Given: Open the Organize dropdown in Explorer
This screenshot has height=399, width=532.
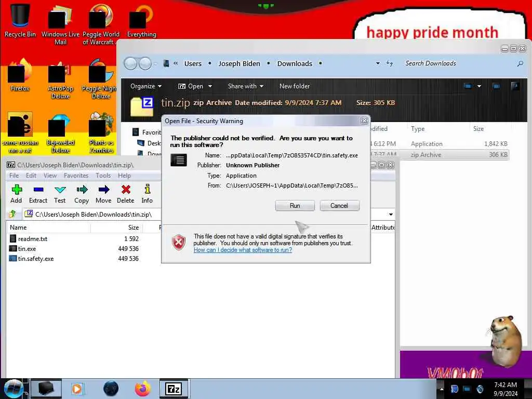Looking at the screenshot, I should pyautogui.click(x=146, y=86).
